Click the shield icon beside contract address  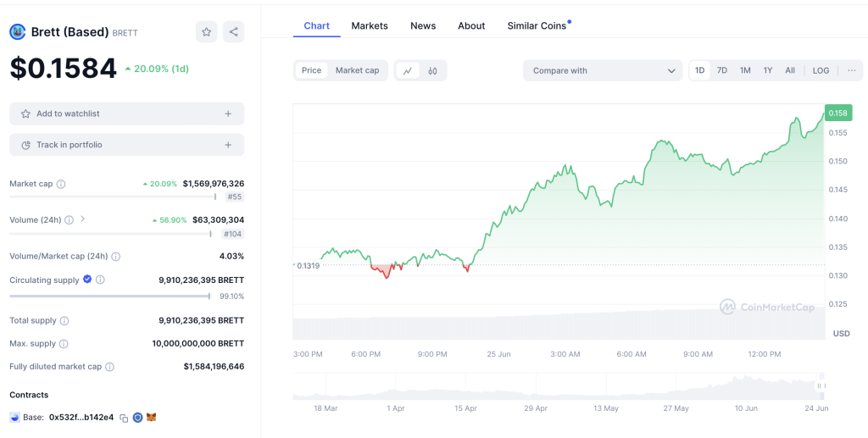(x=138, y=418)
